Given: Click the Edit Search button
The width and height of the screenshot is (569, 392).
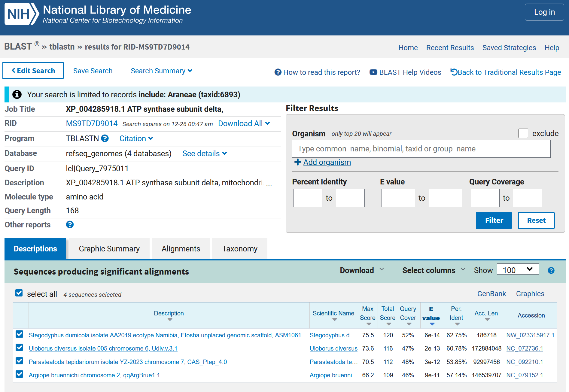Looking at the screenshot, I should click(x=33, y=71).
